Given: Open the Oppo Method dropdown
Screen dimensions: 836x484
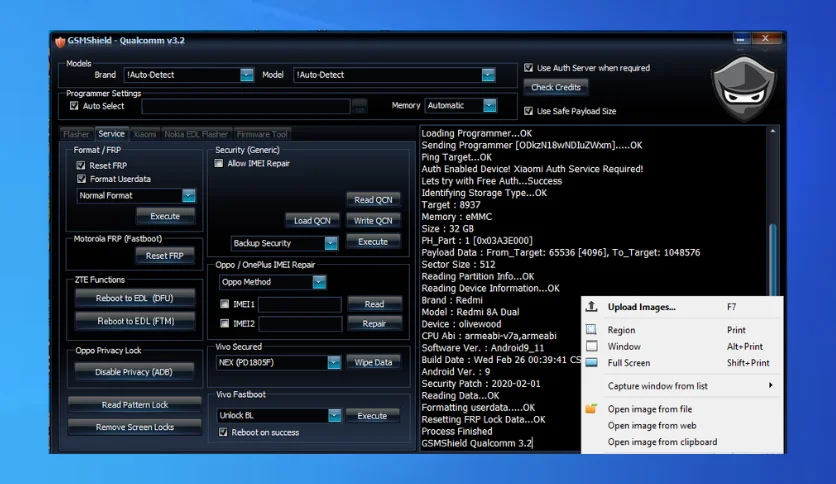Looking at the screenshot, I should [319, 282].
